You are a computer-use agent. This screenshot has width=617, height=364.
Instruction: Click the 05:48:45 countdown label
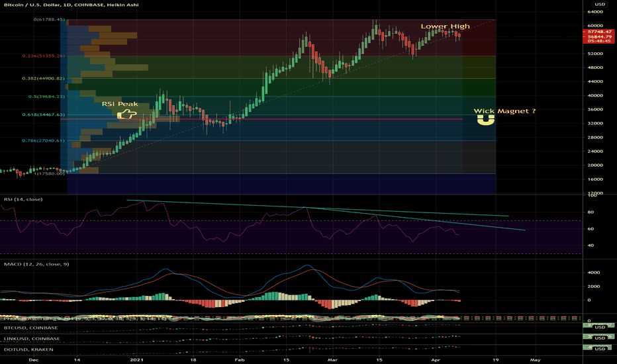pyautogui.click(x=600, y=41)
